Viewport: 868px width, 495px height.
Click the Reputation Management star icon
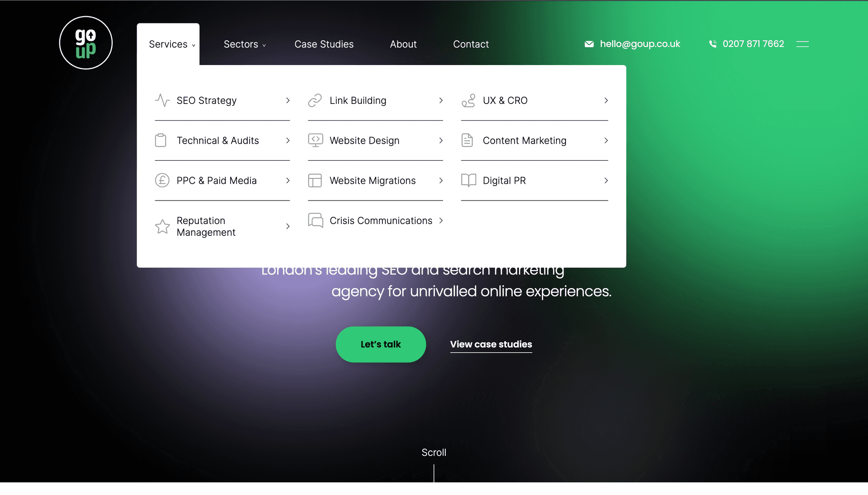click(x=162, y=226)
